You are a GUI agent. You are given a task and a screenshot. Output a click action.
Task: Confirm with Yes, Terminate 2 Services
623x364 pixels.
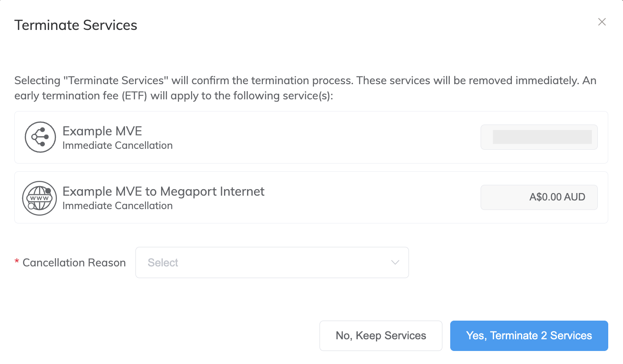point(529,335)
